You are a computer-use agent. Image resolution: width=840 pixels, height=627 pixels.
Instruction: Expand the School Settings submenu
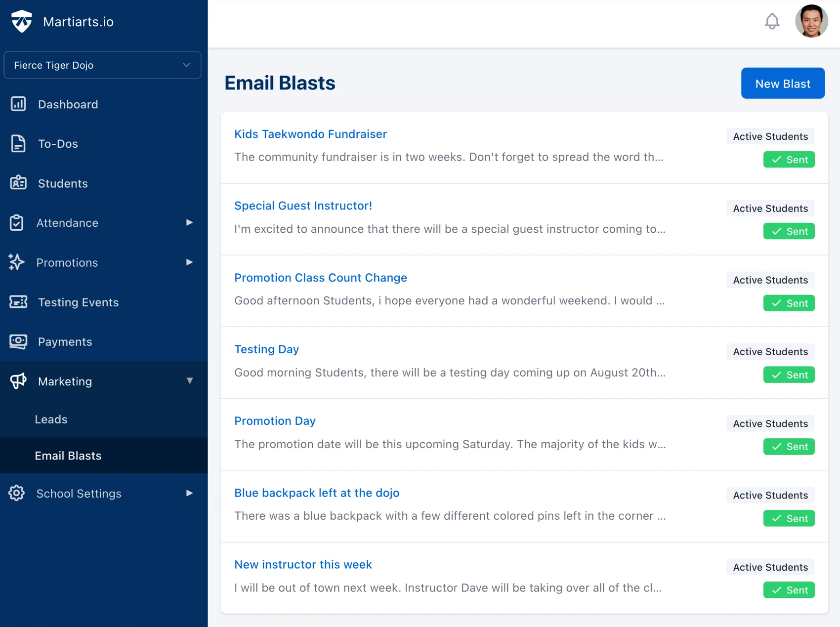[x=189, y=493]
